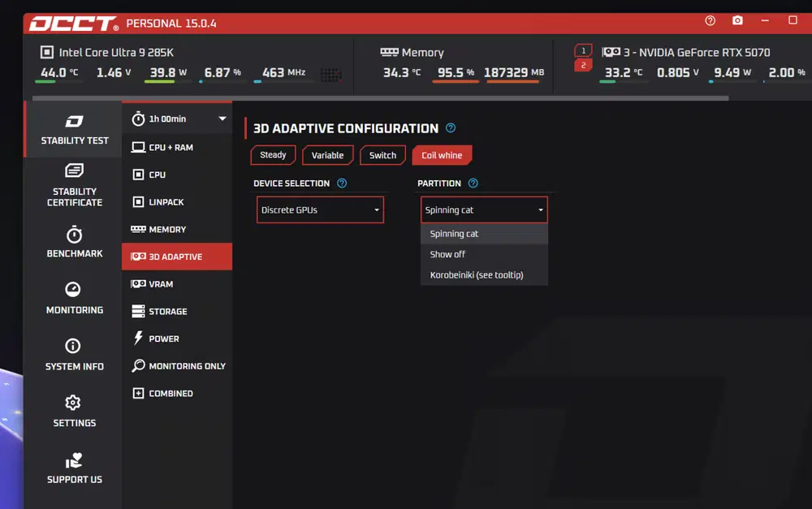Click memory temperature 34.3 °C reading

pos(402,72)
